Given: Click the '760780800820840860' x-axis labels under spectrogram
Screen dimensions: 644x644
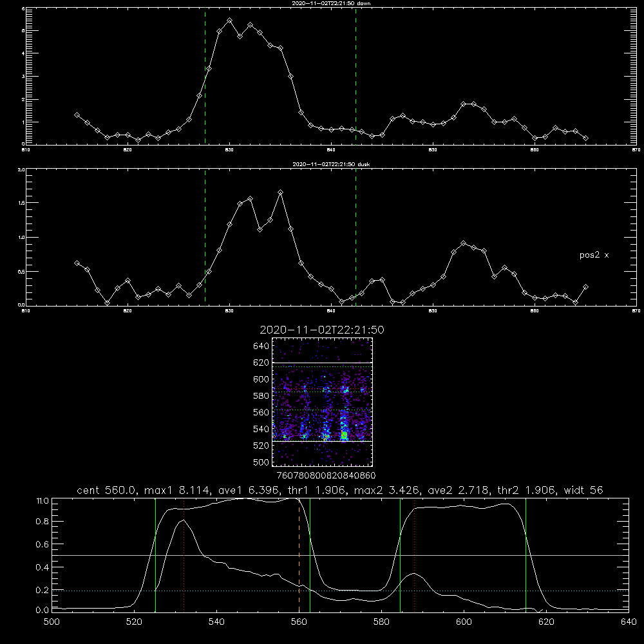Looking at the screenshot, I should click(x=326, y=475).
